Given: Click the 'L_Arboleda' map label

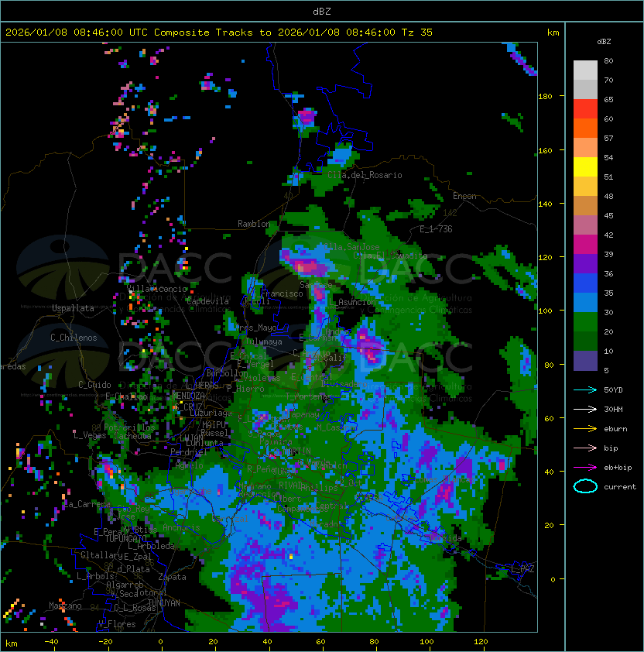Looking at the screenshot, I should [151, 546].
